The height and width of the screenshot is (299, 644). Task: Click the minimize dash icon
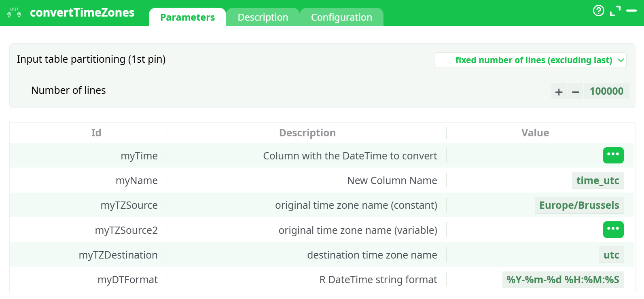click(631, 11)
